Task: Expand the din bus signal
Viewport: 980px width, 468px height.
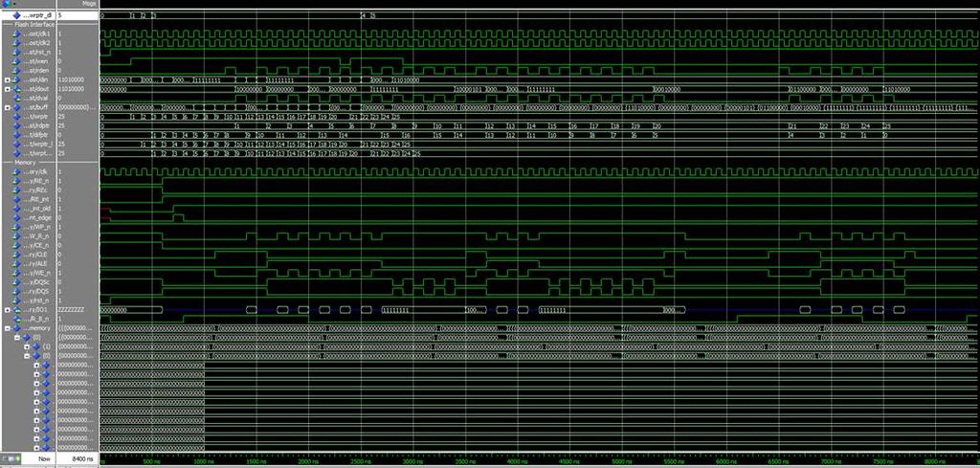Action: tap(8, 80)
